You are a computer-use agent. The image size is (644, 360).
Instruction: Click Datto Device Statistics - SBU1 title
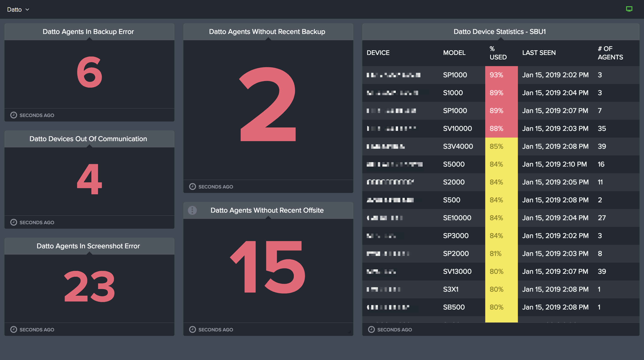tap(499, 32)
